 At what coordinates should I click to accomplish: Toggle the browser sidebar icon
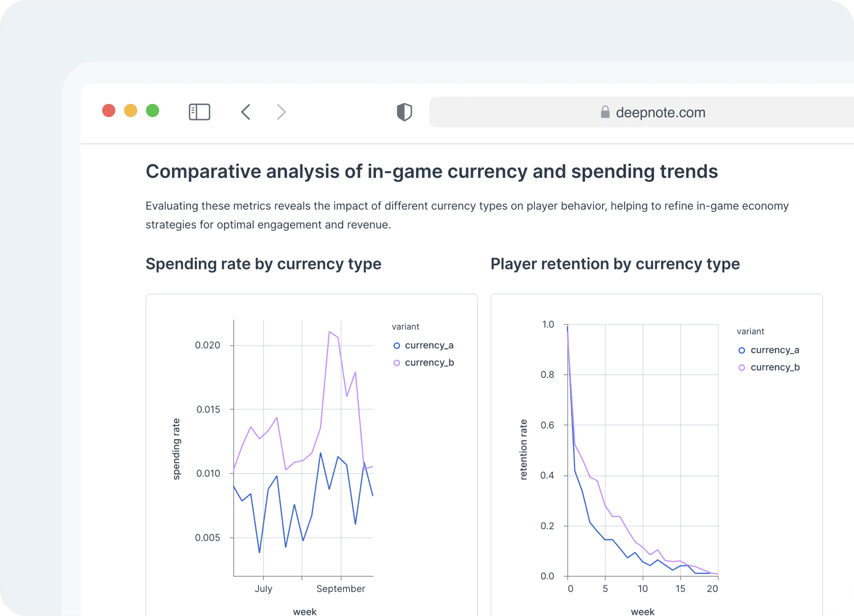coord(199,112)
